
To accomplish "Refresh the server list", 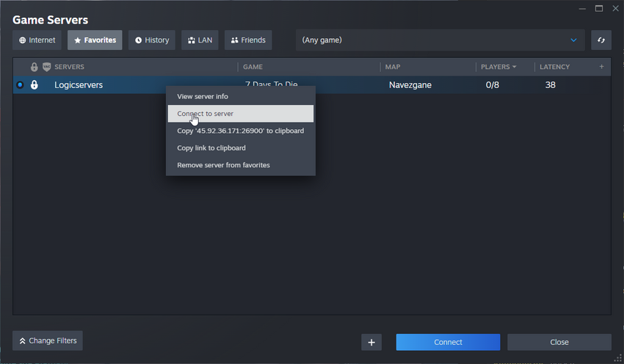I will (601, 40).
